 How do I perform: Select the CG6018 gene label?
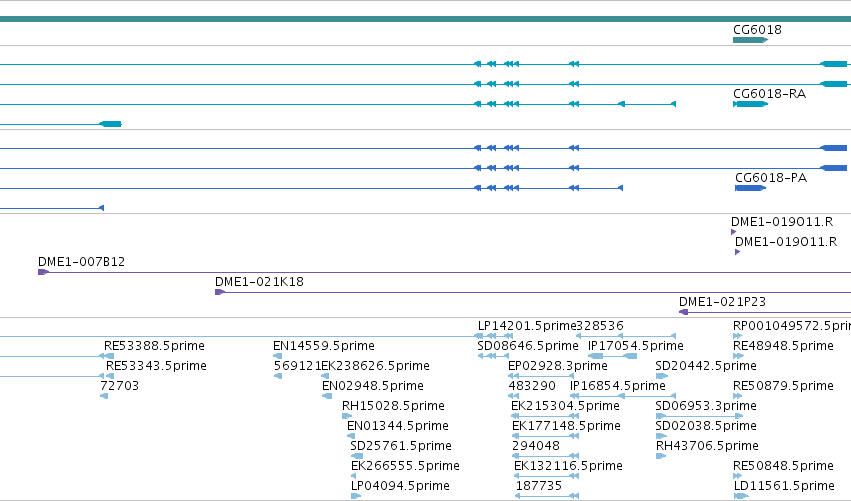[757, 30]
